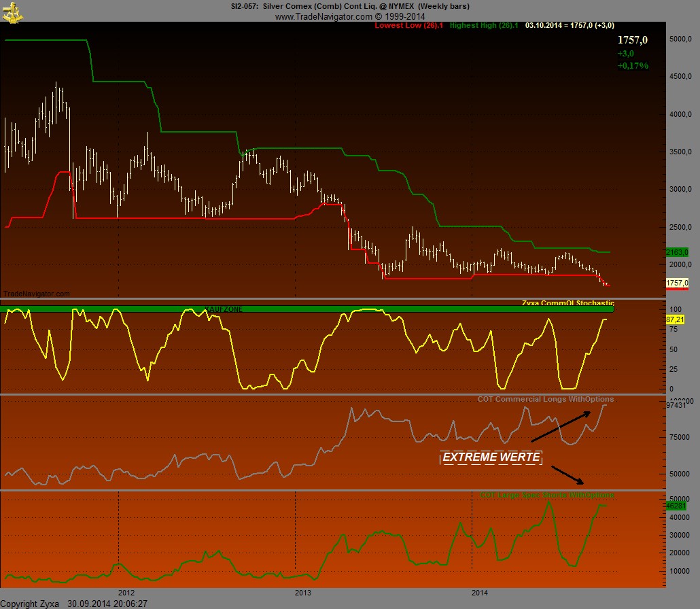Click the 2013 label on the time axis
This screenshot has width=700, height=609.
point(302,593)
